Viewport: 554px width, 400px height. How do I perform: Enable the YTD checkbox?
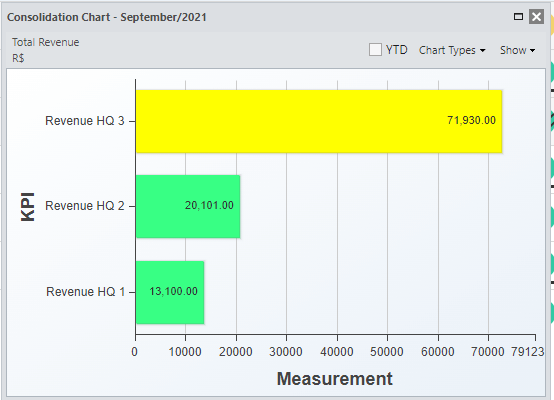[375, 49]
